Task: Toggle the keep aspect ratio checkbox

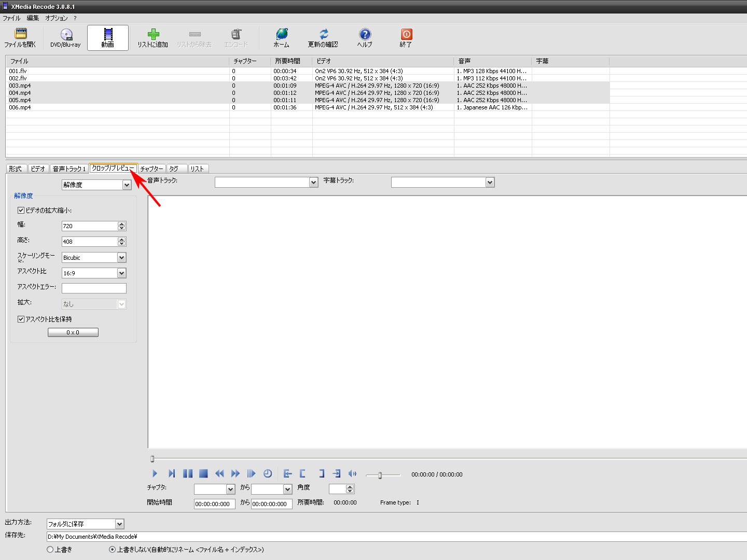Action: 21,319
